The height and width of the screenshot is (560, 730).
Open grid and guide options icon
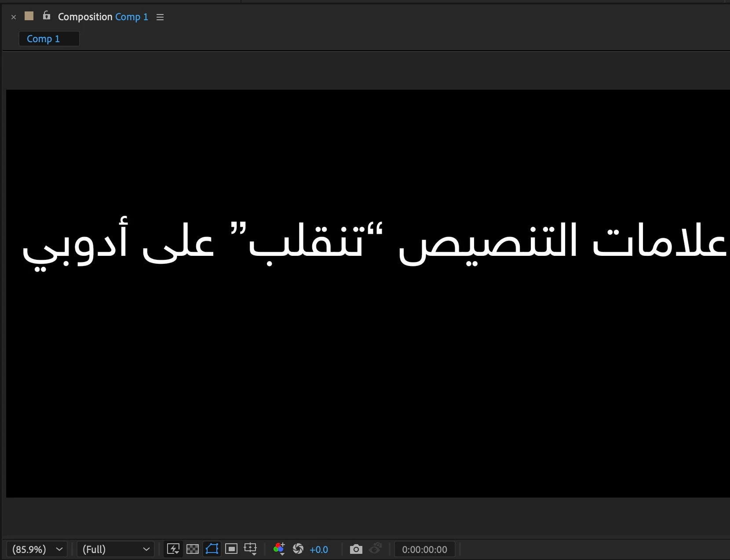pos(251,549)
